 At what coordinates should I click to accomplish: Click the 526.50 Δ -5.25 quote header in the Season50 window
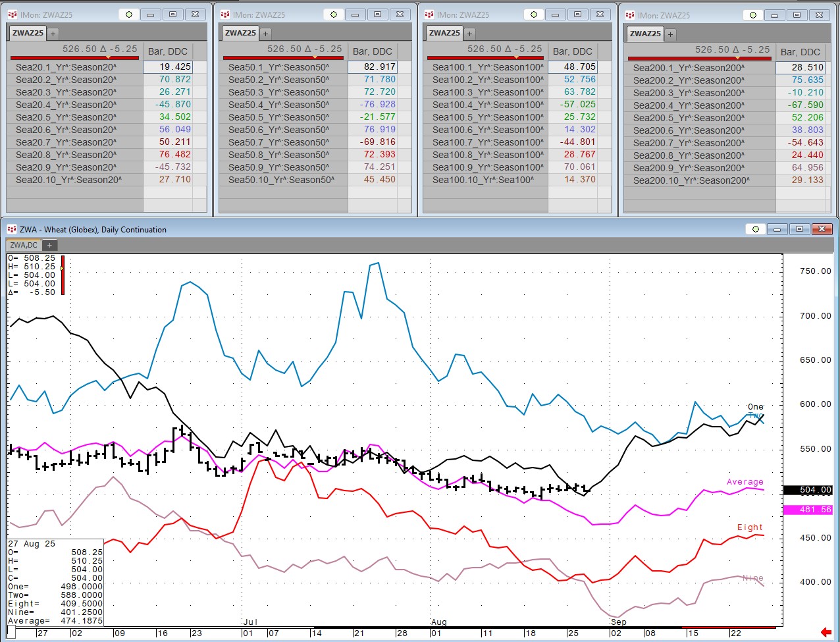[x=305, y=49]
